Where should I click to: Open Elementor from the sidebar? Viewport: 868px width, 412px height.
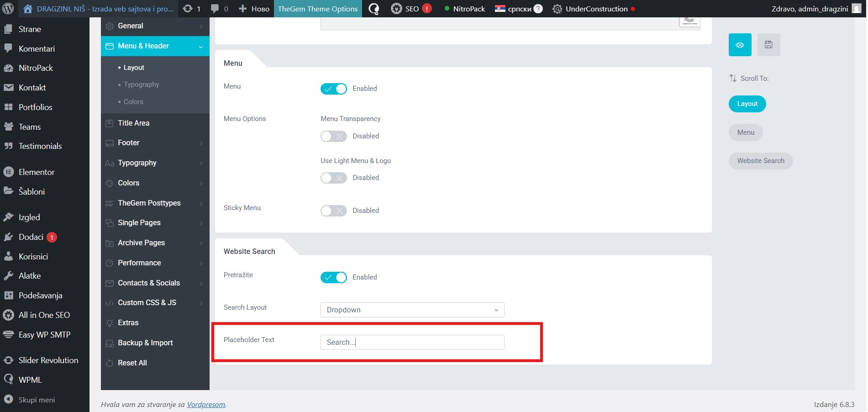click(x=37, y=172)
